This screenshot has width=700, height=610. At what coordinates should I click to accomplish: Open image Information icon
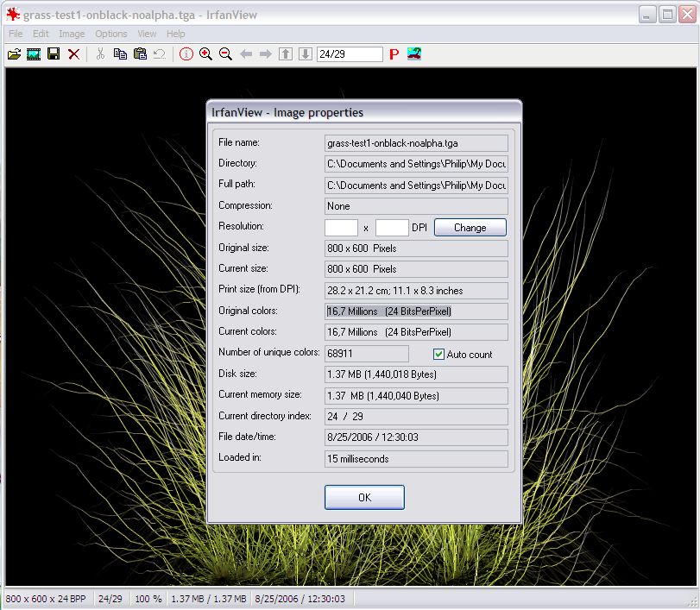tap(186, 54)
